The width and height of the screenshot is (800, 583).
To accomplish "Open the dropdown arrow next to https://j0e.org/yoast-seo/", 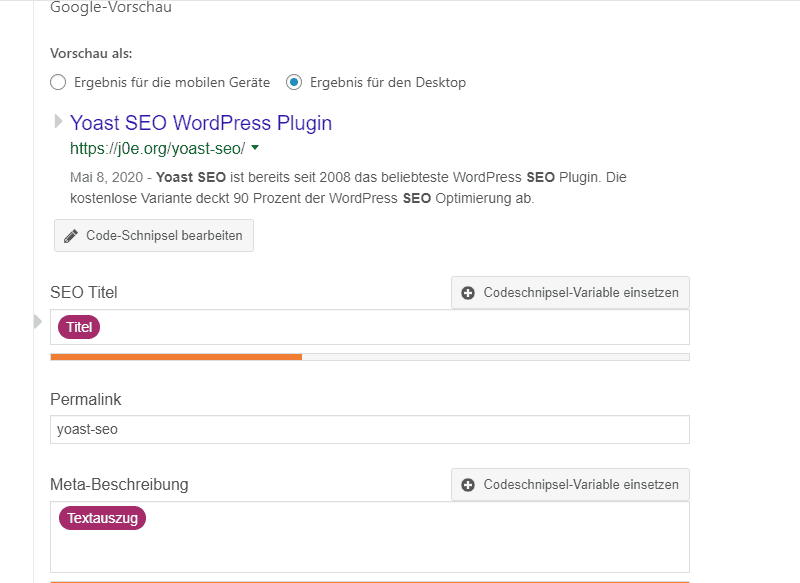I will click(255, 147).
